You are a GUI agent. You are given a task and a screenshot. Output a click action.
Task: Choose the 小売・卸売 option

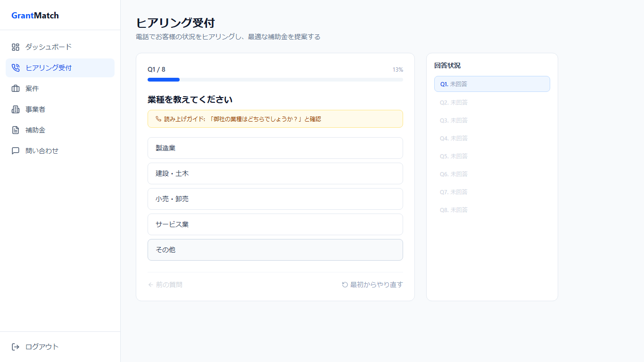click(x=275, y=199)
